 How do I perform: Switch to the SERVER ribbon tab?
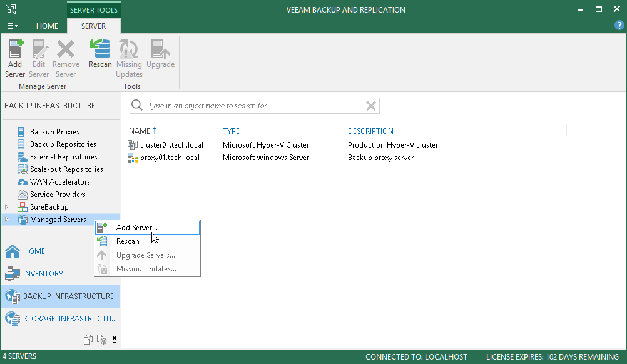pyautogui.click(x=94, y=26)
